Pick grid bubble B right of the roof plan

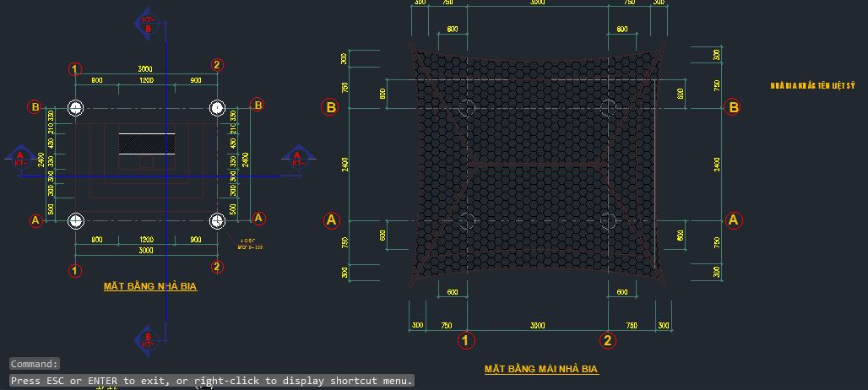tap(734, 106)
